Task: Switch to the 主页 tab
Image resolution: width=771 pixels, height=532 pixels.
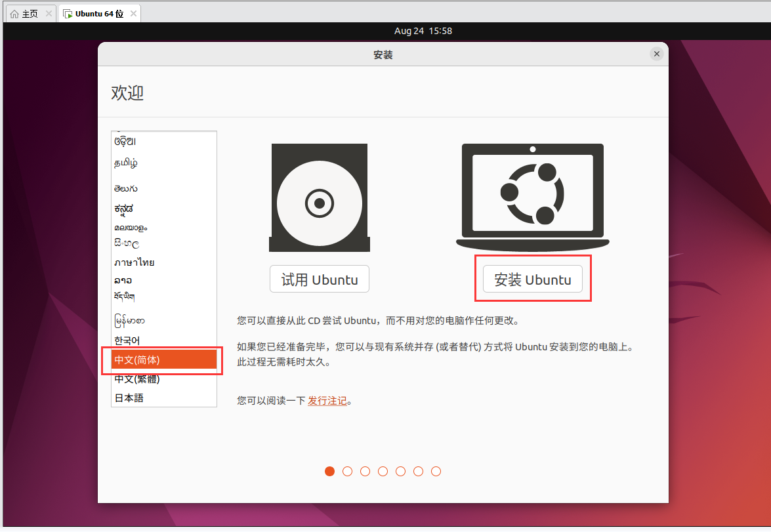Action: (30, 14)
